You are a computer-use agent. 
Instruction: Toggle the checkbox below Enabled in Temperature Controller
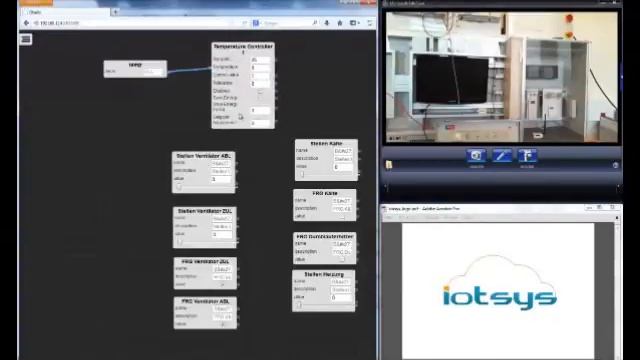[260, 98]
